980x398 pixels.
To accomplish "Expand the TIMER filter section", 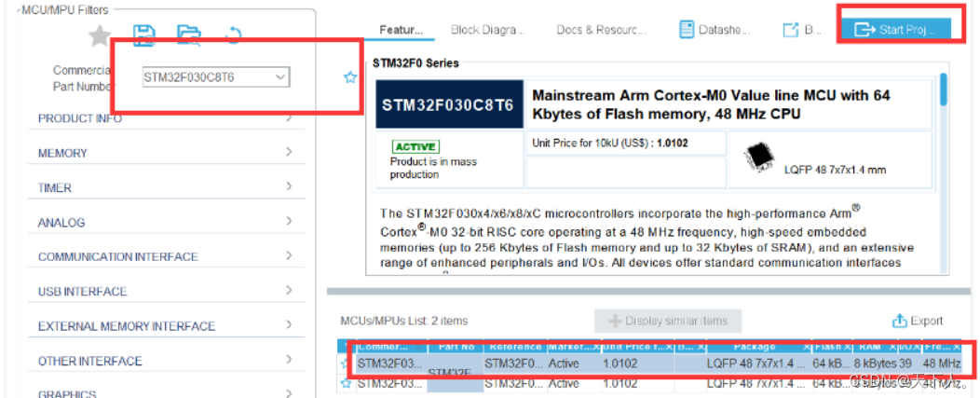I will (166, 187).
